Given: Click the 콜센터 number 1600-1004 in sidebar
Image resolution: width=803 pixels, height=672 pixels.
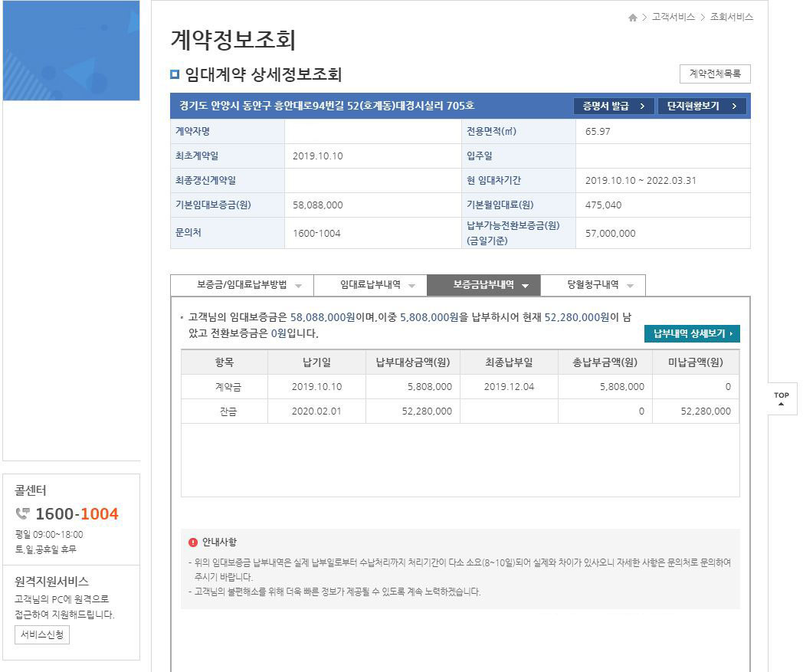Looking at the screenshot, I should click(77, 513).
